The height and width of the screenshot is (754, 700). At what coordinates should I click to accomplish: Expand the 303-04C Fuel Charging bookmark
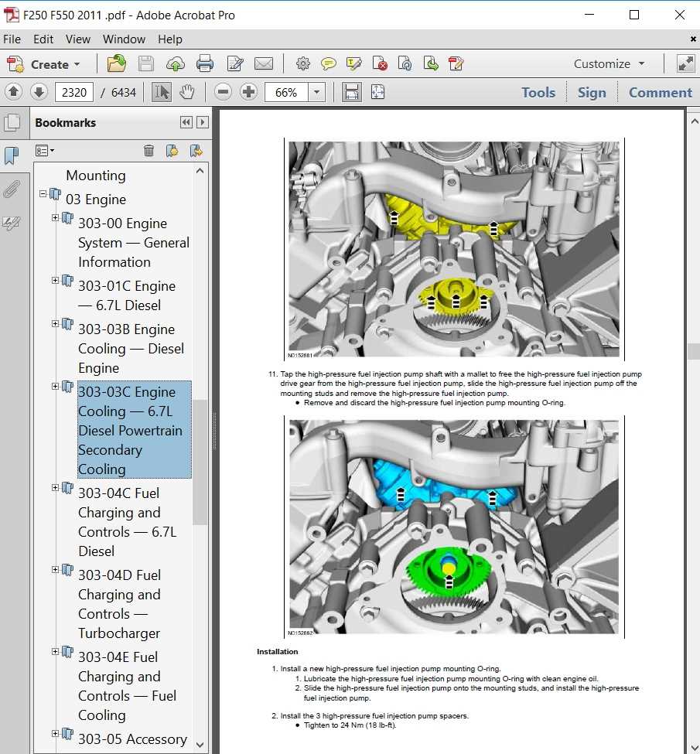(56, 488)
